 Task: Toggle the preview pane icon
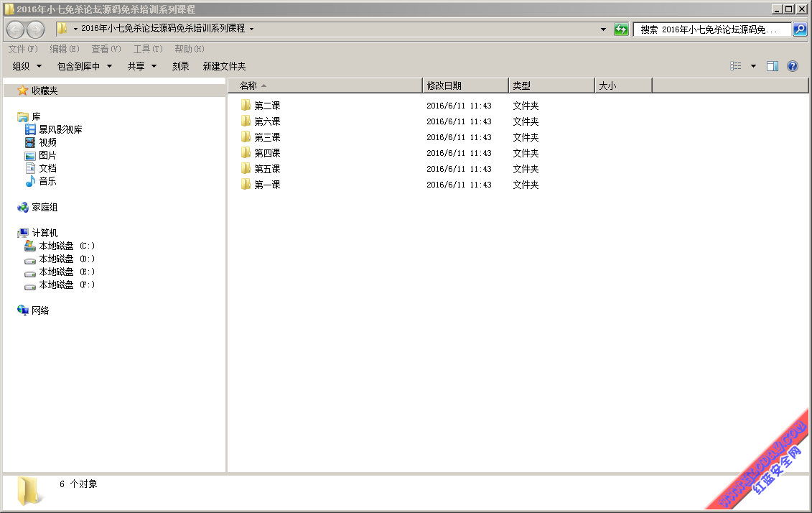point(773,66)
